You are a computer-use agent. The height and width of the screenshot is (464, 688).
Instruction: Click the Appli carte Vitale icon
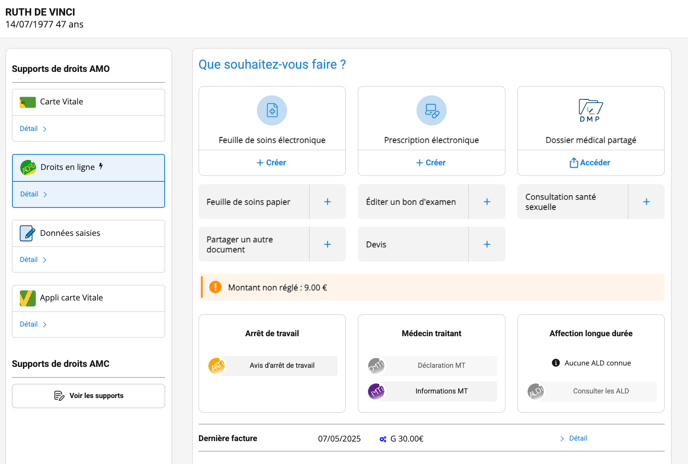click(x=28, y=298)
